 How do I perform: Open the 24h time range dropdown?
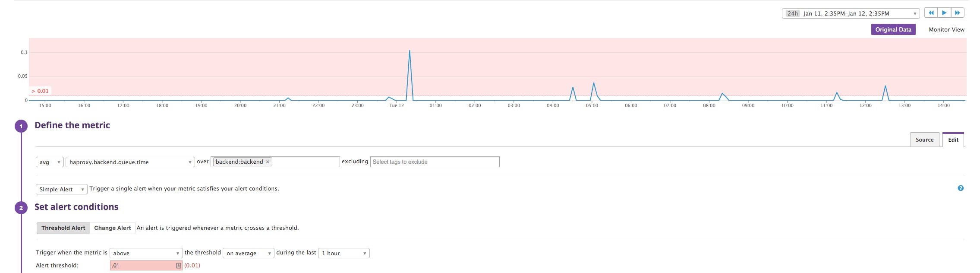click(x=850, y=13)
